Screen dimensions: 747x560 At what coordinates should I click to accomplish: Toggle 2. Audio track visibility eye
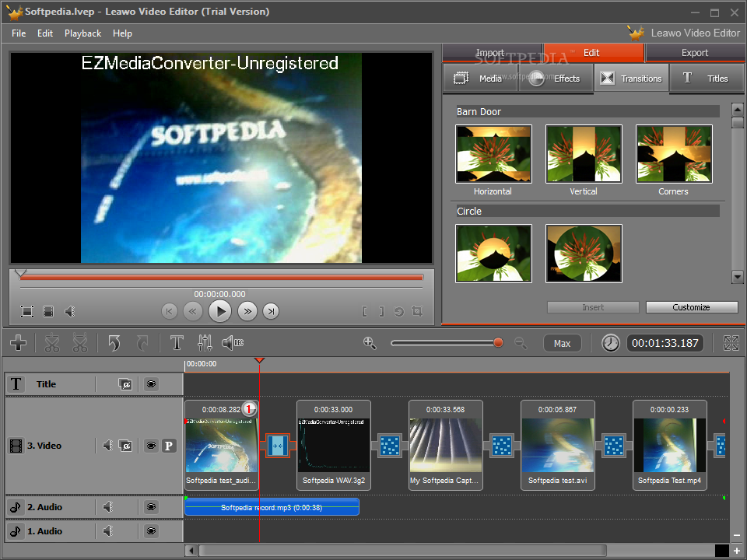(x=151, y=506)
